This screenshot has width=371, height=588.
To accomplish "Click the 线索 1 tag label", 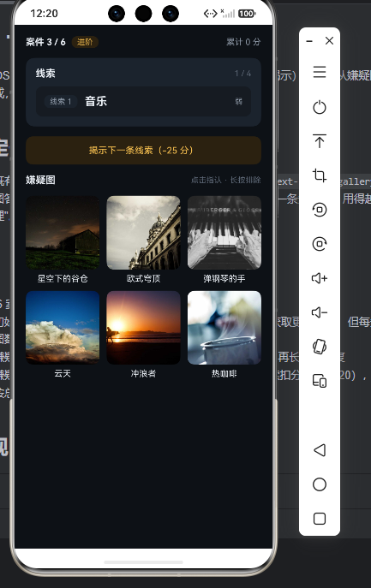I will pos(61,101).
